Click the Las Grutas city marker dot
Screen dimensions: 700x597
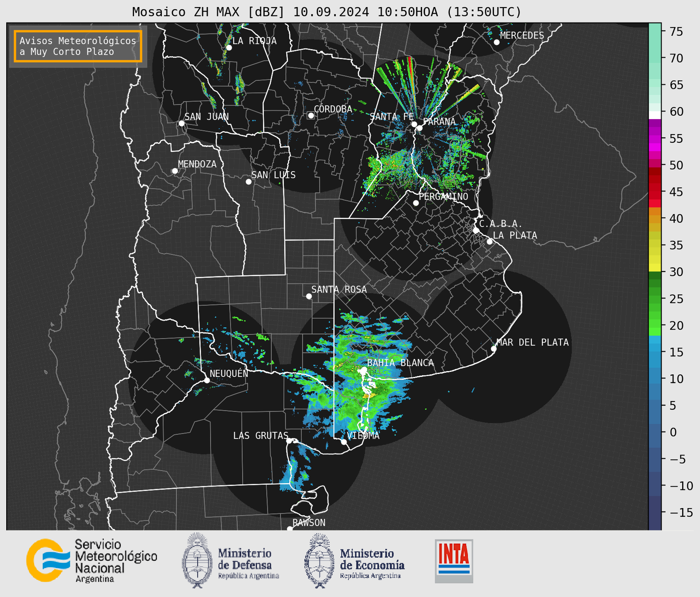pyautogui.click(x=289, y=440)
